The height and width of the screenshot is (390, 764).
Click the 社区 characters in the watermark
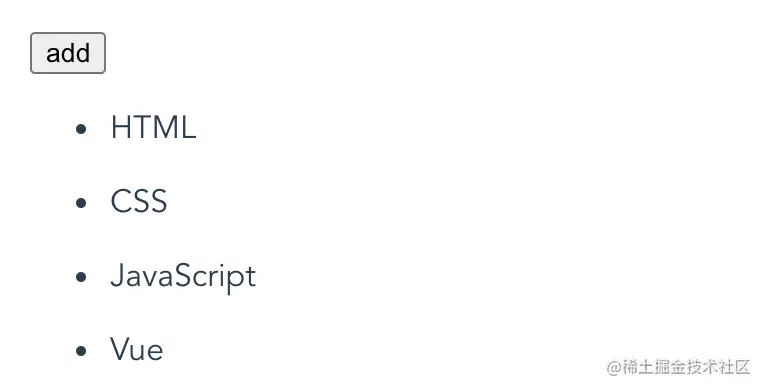[x=734, y=367]
